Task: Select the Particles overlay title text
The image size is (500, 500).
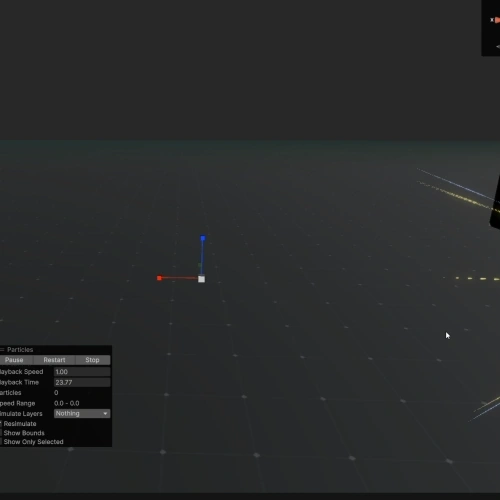Action: pyautogui.click(x=20, y=350)
